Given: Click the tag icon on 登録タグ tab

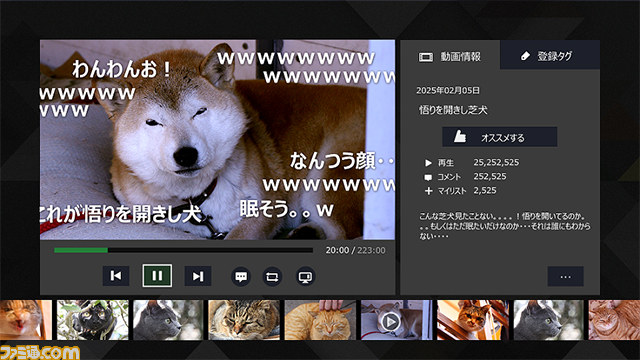Looking at the screenshot, I should [525, 56].
